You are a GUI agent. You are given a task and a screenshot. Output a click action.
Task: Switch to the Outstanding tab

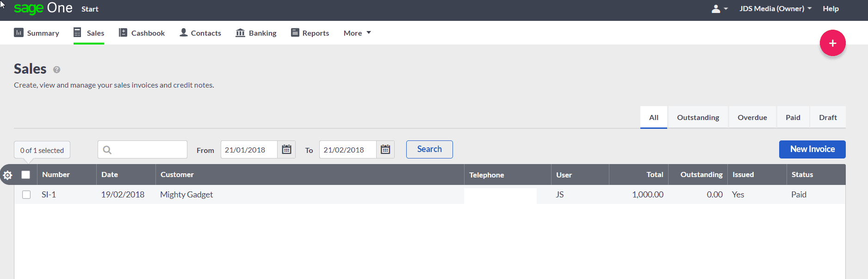[698, 118]
